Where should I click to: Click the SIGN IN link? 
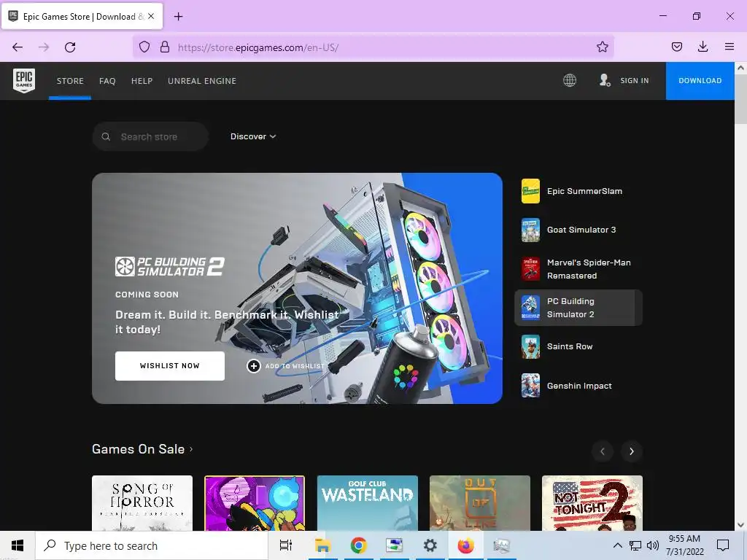tap(634, 80)
